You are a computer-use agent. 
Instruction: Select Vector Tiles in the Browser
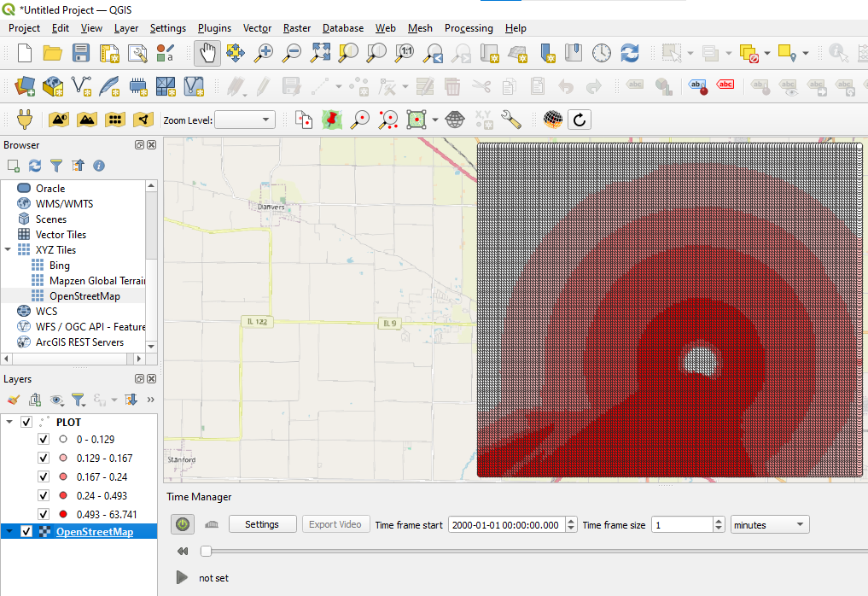pyautogui.click(x=61, y=235)
